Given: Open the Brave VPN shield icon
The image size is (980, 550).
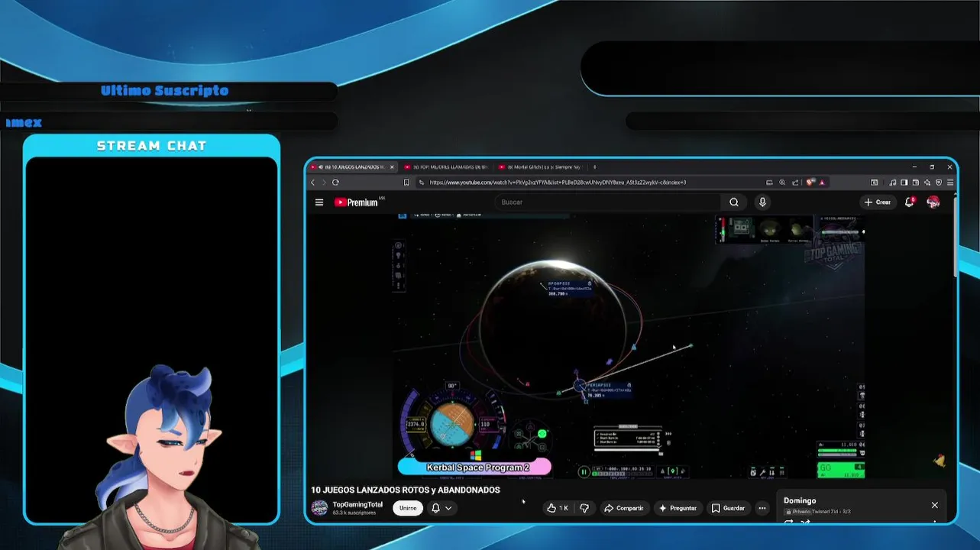Looking at the screenshot, I should point(939,183).
